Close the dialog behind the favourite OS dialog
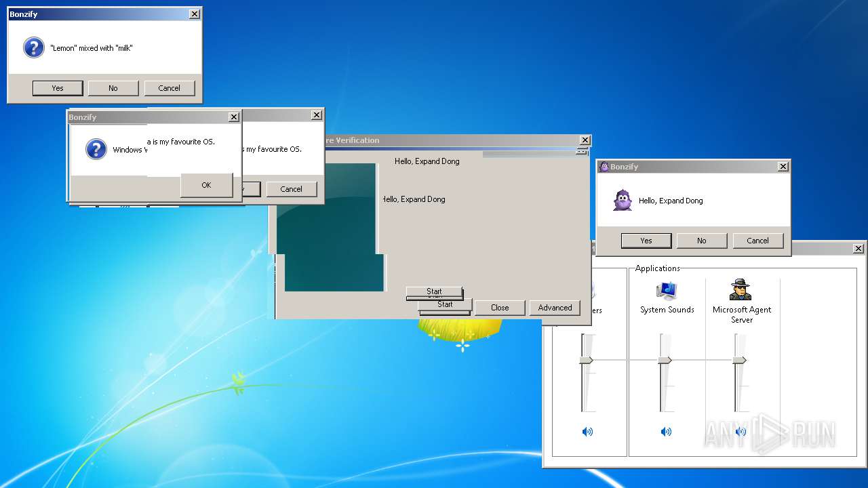The height and width of the screenshot is (488, 868). click(x=317, y=115)
